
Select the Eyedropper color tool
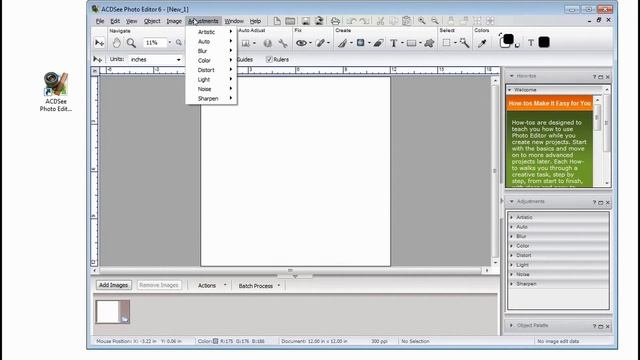(482, 43)
